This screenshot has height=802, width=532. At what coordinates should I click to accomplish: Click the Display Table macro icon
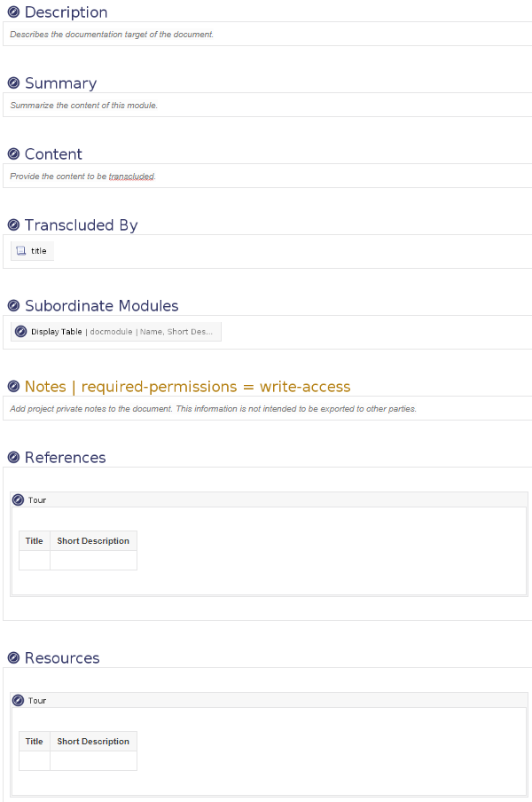(x=21, y=332)
